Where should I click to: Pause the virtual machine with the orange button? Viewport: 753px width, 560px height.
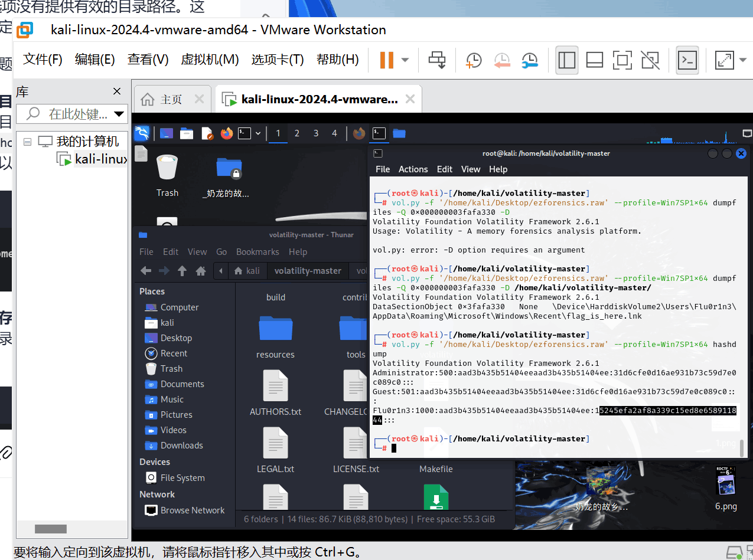[387, 60]
